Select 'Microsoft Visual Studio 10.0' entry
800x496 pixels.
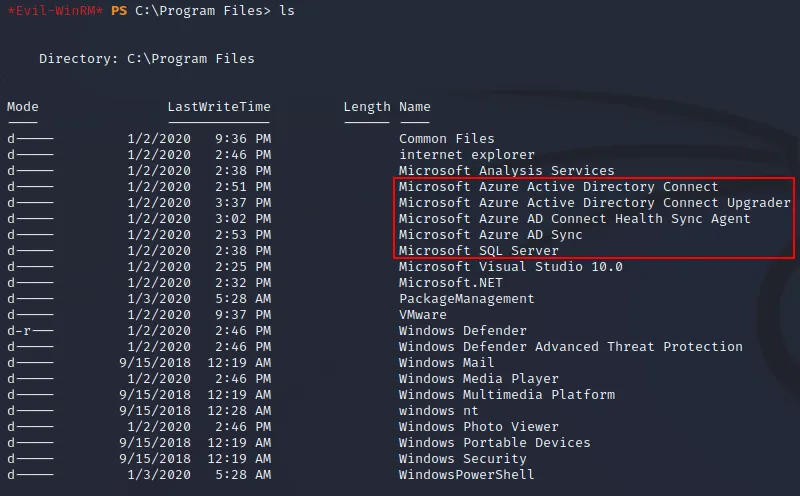tap(511, 266)
